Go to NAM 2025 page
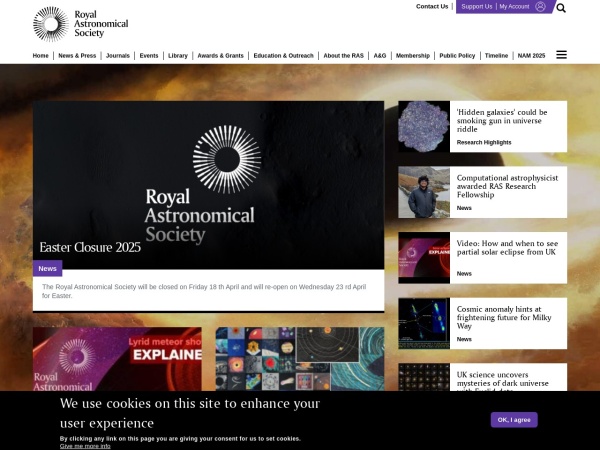 (532, 55)
